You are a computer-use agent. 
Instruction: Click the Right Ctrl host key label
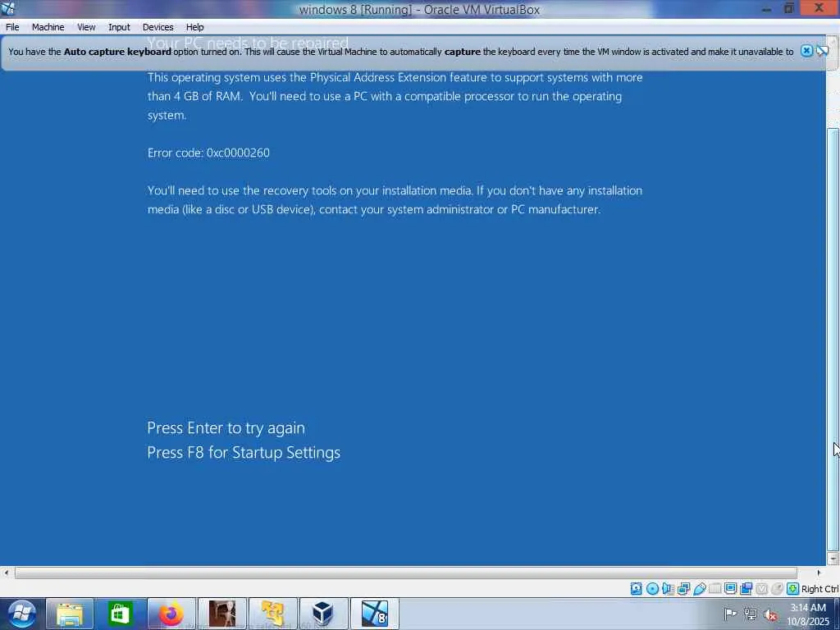(819, 589)
